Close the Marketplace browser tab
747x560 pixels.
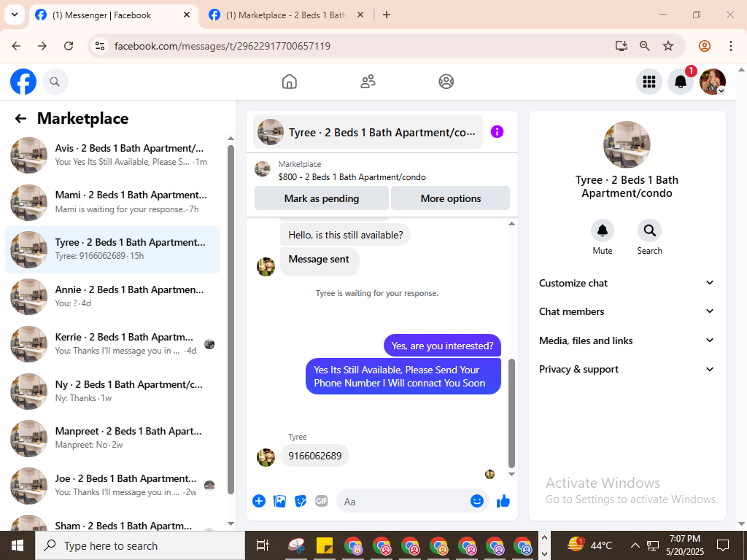click(x=360, y=15)
